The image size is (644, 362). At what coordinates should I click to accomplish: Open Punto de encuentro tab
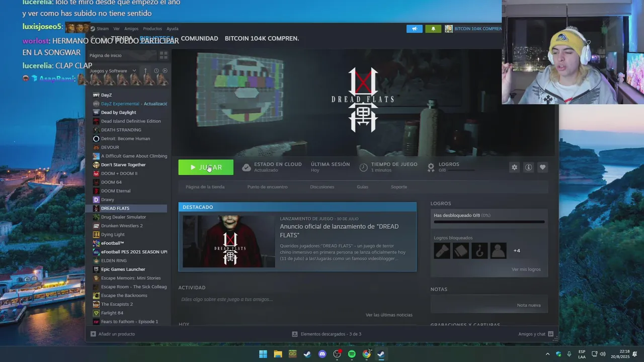click(x=267, y=187)
